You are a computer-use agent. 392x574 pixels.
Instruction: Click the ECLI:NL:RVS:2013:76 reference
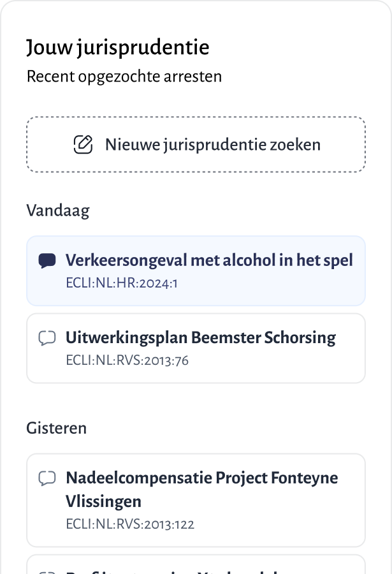127,360
